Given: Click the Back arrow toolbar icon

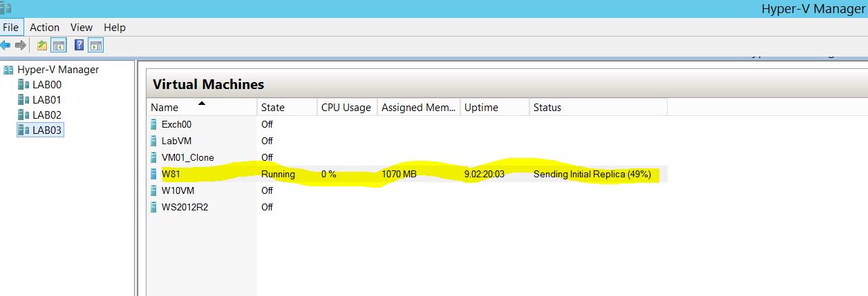Looking at the screenshot, I should point(6,46).
